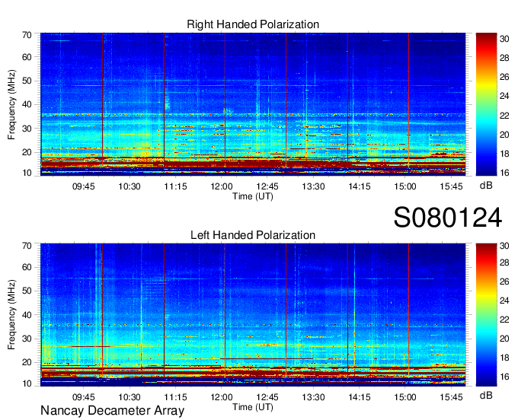Click 10 MHz frequency tick of Right Handed plot
518x420 pixels.
[27, 173]
